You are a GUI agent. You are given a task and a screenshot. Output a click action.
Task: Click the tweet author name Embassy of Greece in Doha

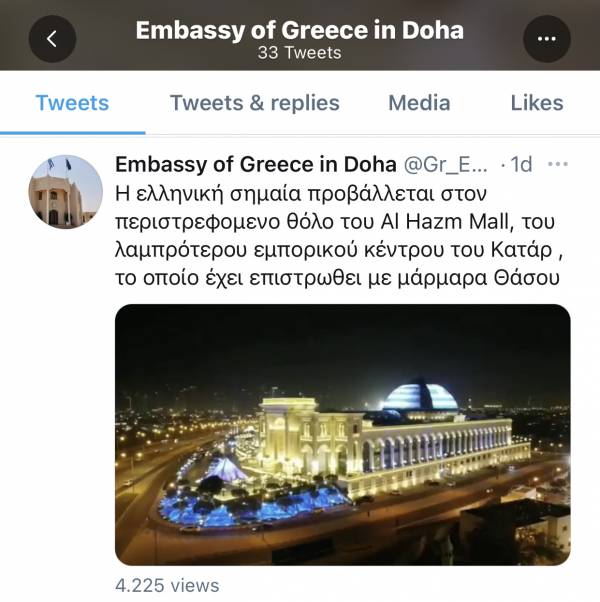(x=256, y=164)
